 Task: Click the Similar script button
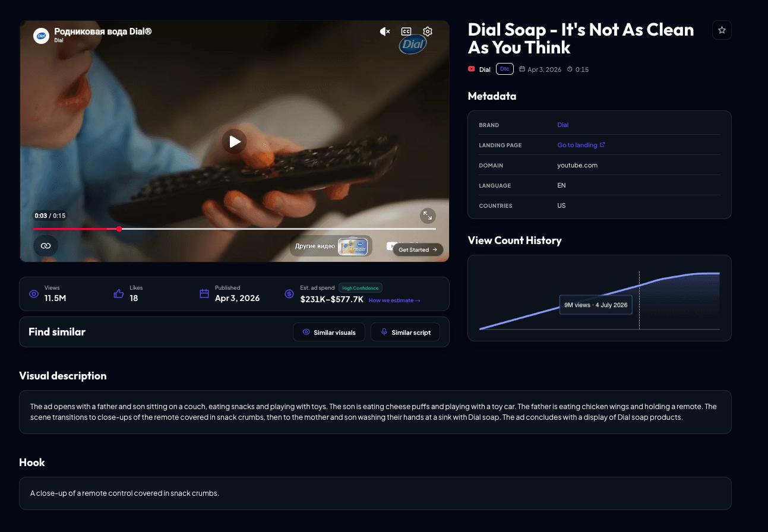tap(405, 332)
